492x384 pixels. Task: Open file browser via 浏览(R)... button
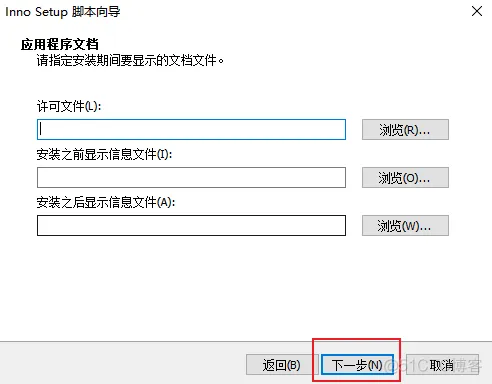pos(405,129)
